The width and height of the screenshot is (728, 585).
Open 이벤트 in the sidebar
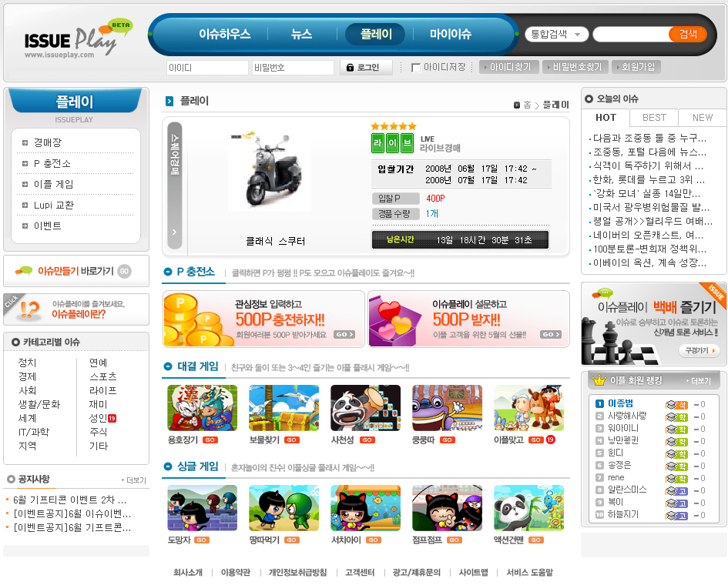(47, 226)
